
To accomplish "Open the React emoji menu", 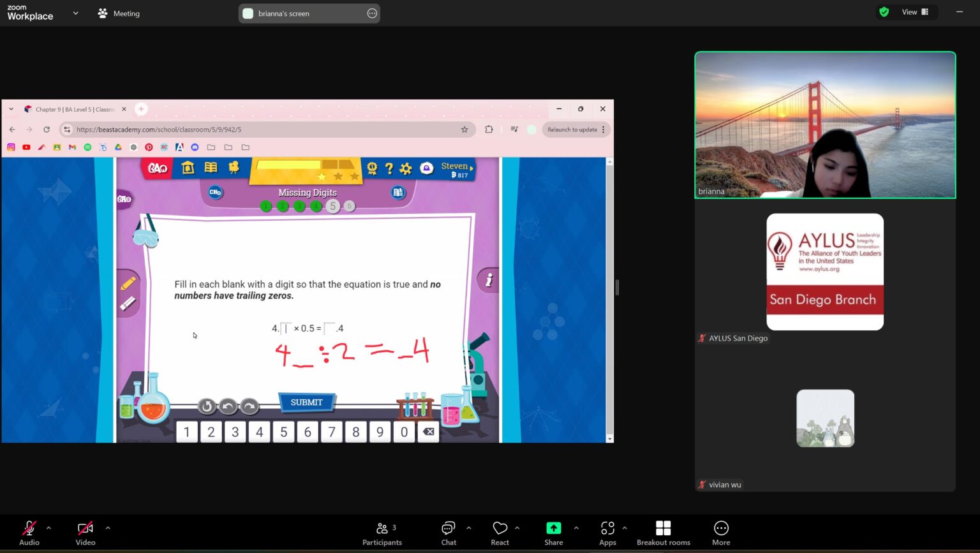I will (500, 533).
